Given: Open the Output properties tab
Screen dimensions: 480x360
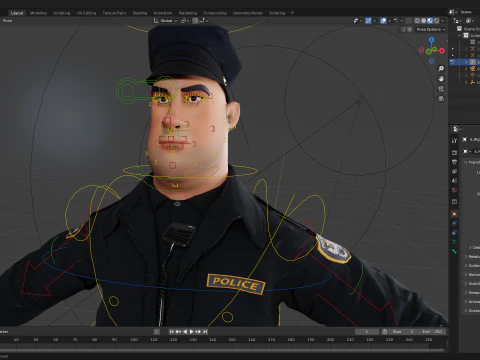Looking at the screenshot, I should click(x=454, y=162).
